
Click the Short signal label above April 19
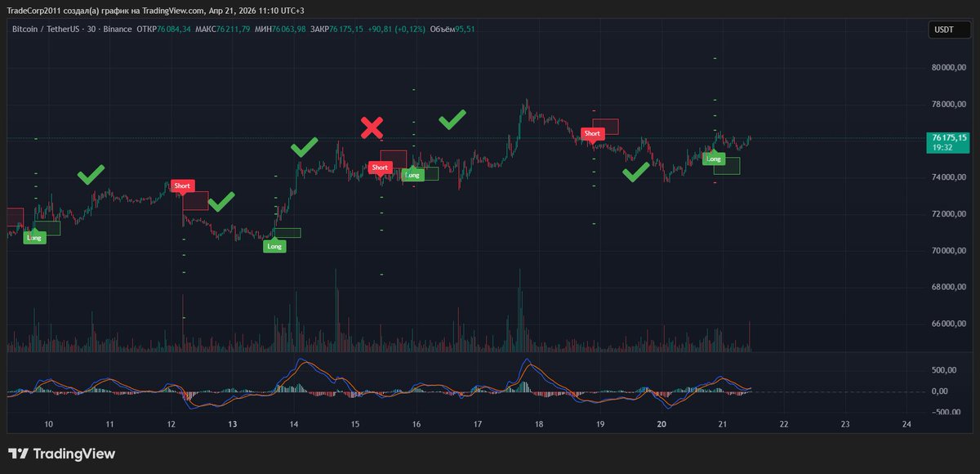(x=592, y=133)
